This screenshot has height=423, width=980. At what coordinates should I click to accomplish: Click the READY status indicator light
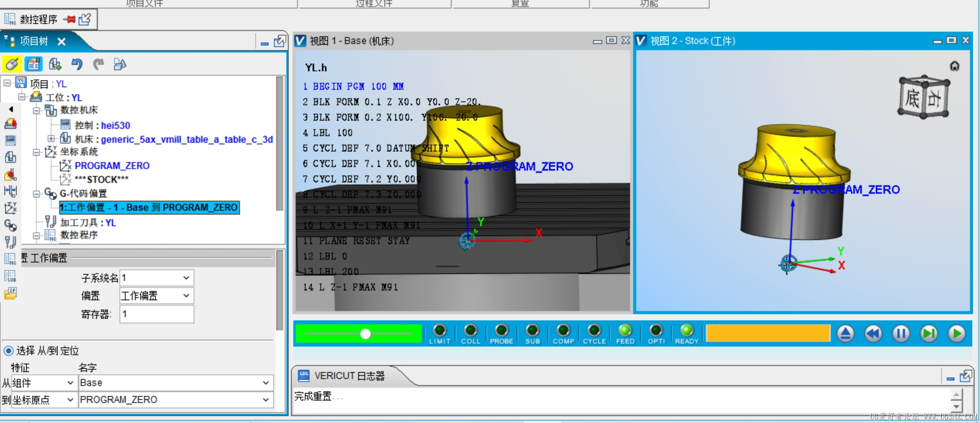tap(687, 330)
